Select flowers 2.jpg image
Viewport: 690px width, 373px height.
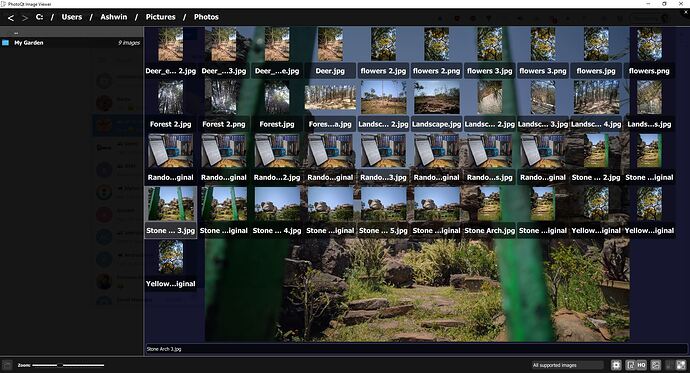pyautogui.click(x=383, y=52)
